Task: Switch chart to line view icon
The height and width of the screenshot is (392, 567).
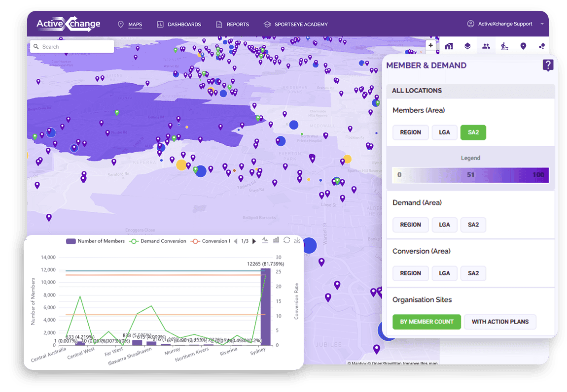Action: pos(265,240)
